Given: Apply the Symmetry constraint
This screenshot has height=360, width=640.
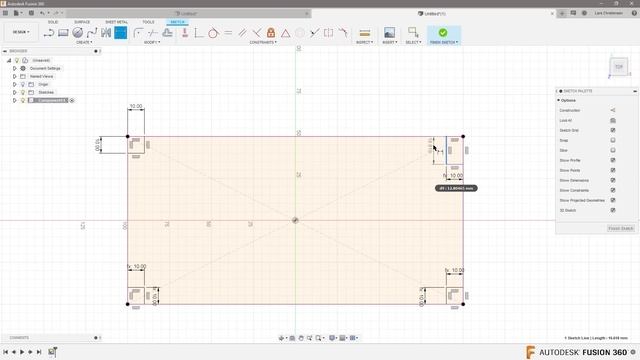Looking at the screenshot, I should [329, 33].
